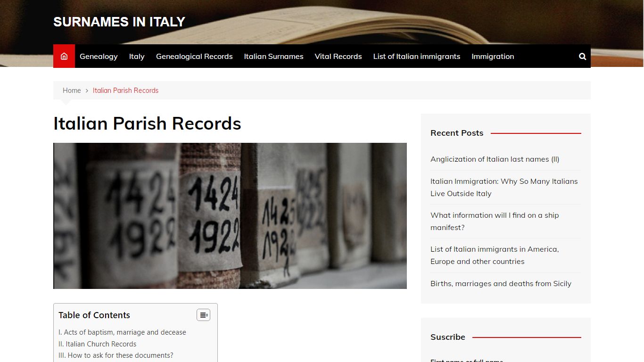This screenshot has height=362, width=644.
Task: Open the Italy menu item
Action: click(137, 56)
